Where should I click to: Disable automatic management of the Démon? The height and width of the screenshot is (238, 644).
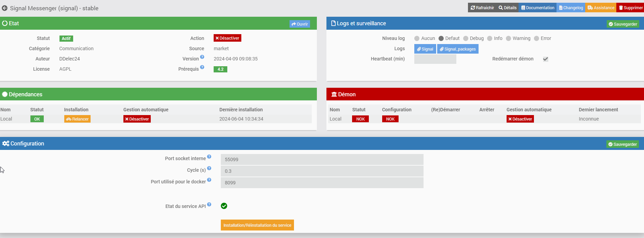[520, 119]
